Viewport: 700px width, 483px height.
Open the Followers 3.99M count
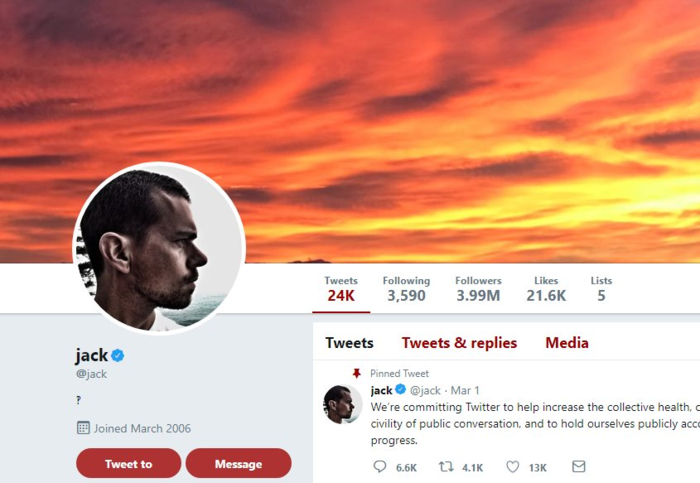click(x=478, y=289)
